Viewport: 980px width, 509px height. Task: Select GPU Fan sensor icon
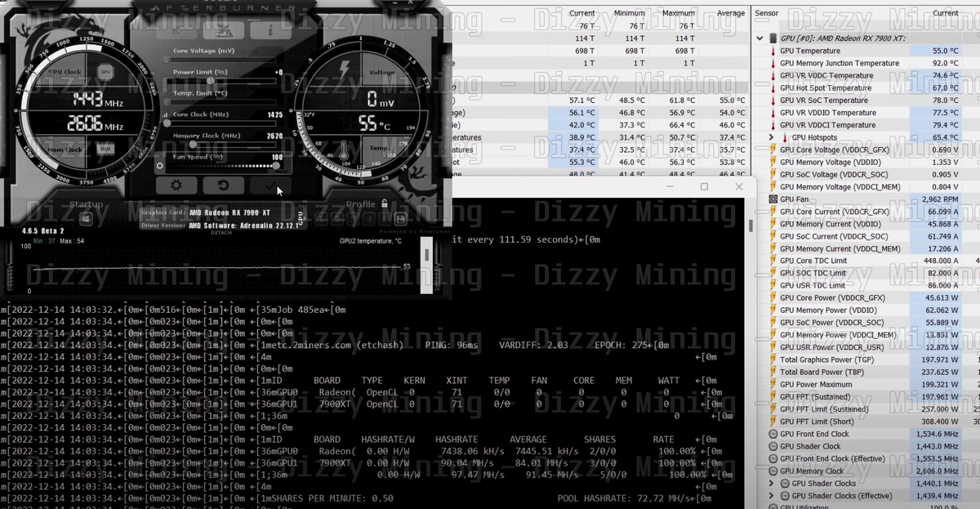click(x=773, y=199)
